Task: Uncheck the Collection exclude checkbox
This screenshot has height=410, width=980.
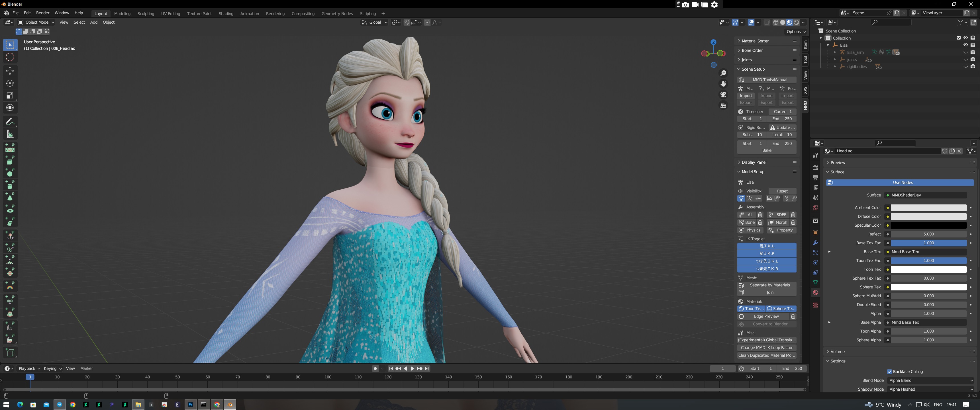Action: [959, 38]
